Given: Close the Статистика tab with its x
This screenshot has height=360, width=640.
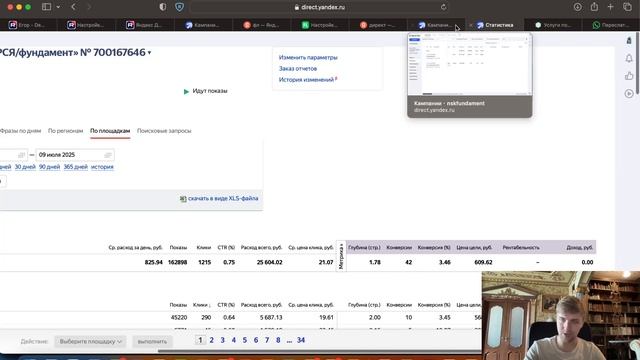Looking at the screenshot, I should point(470,25).
